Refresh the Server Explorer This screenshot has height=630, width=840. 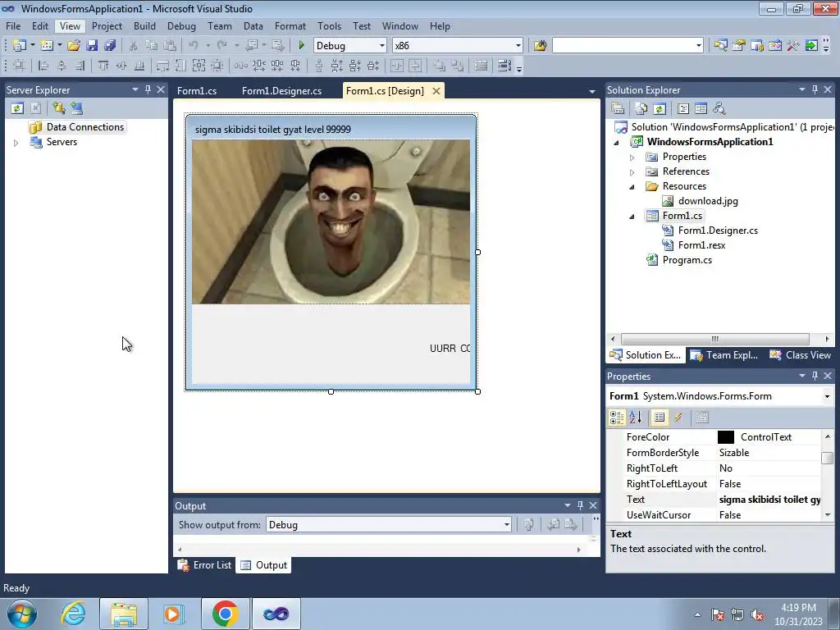tap(17, 108)
